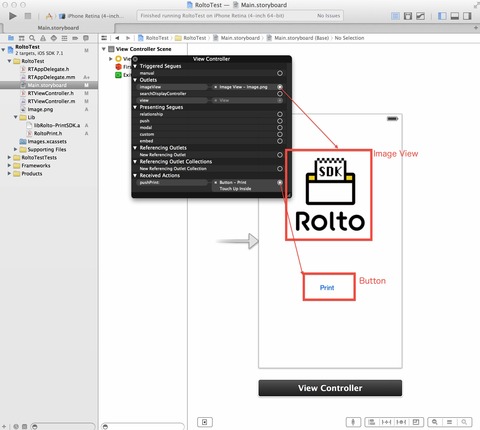
Task: Expand the RoltoTestTests folder
Action: (9, 157)
